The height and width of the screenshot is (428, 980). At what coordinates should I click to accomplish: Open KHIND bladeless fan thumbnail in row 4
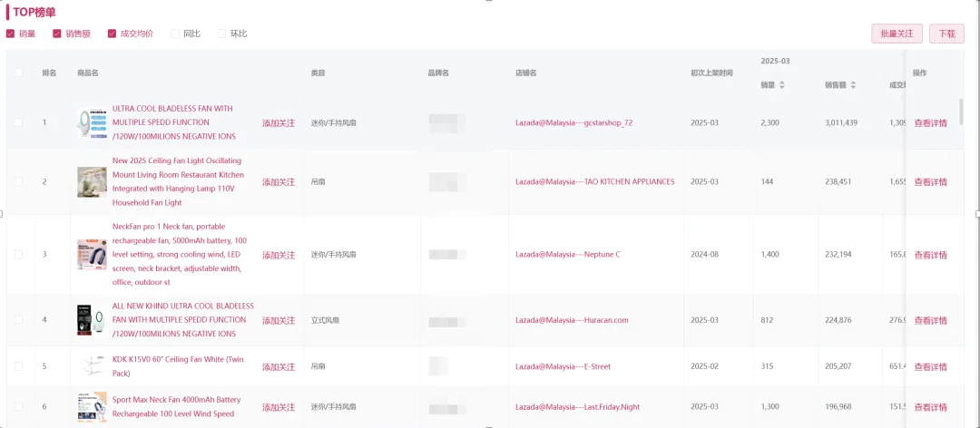click(92, 320)
